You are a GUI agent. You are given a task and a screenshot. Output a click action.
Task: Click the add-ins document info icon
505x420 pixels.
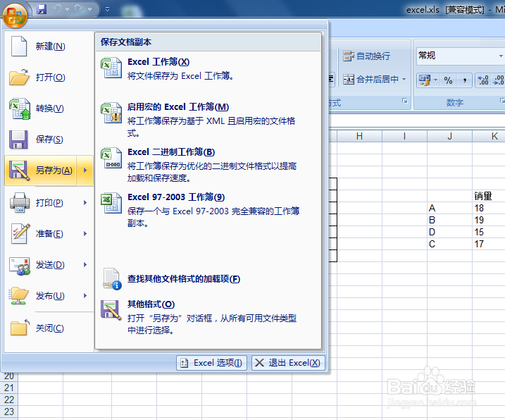click(112, 279)
